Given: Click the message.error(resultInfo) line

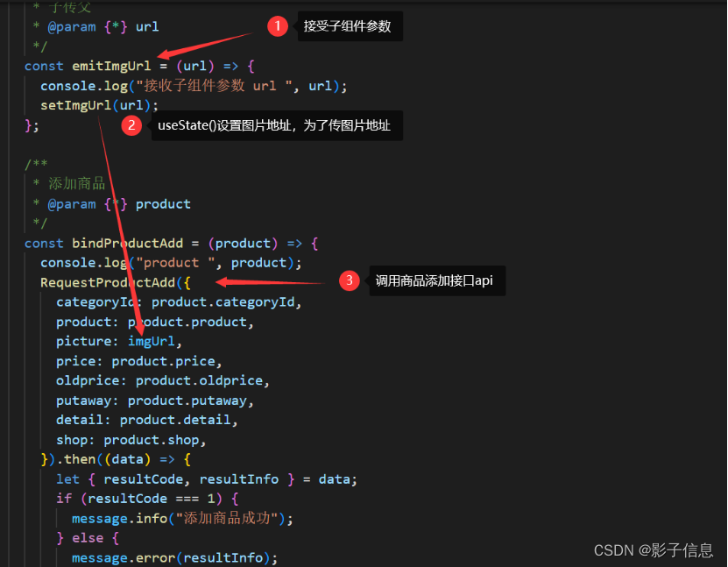Looking at the screenshot, I should [175, 557].
